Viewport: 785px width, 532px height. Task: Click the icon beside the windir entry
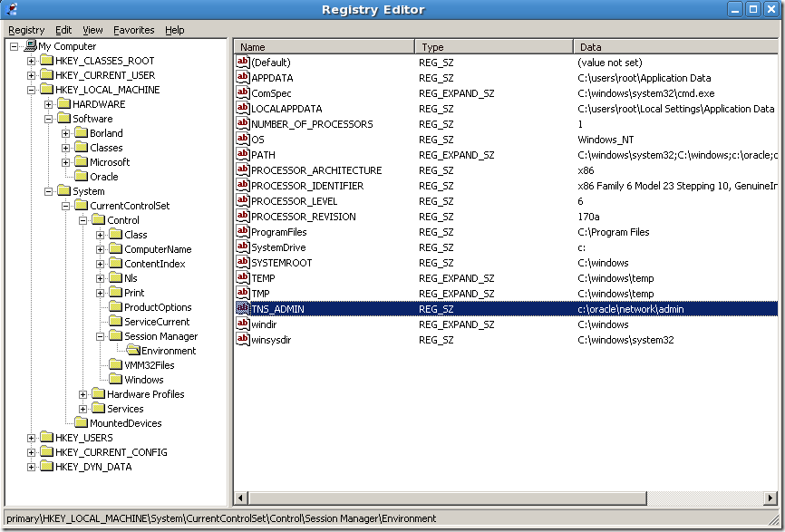point(243,324)
